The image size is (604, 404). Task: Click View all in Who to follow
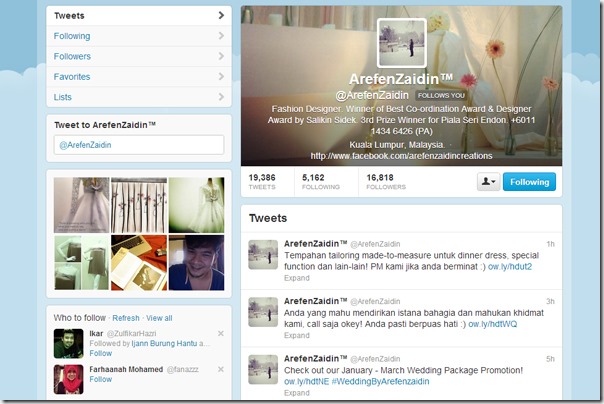pyautogui.click(x=159, y=318)
